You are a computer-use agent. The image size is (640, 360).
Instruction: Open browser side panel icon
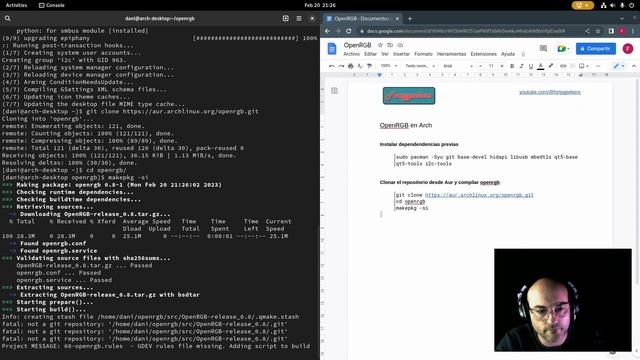coord(611,31)
